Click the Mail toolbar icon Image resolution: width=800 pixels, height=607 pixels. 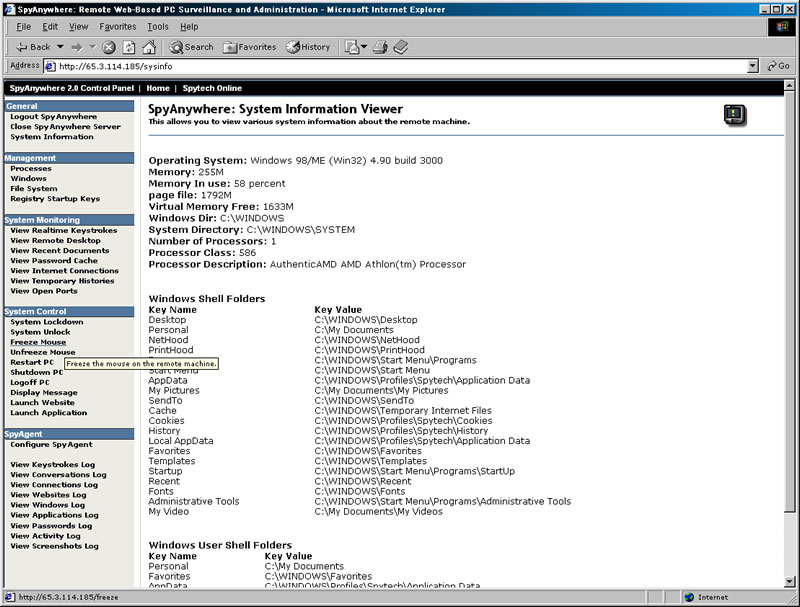[x=352, y=47]
